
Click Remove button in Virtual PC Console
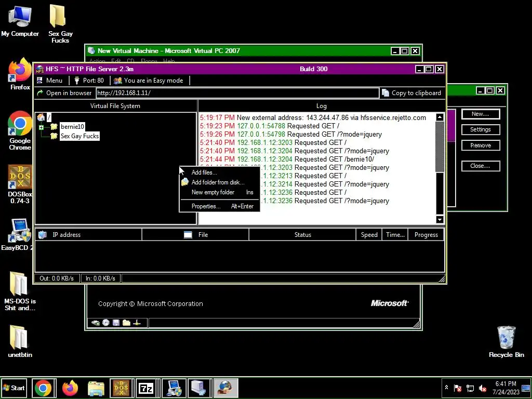point(481,145)
